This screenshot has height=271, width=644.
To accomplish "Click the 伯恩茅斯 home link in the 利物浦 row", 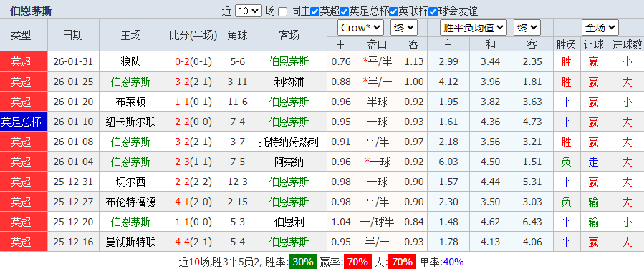I will [x=130, y=82].
